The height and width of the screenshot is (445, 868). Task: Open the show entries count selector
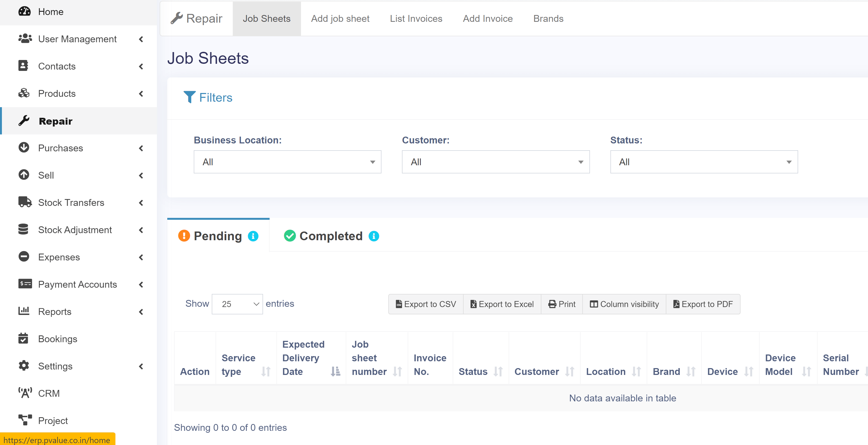coord(237,304)
